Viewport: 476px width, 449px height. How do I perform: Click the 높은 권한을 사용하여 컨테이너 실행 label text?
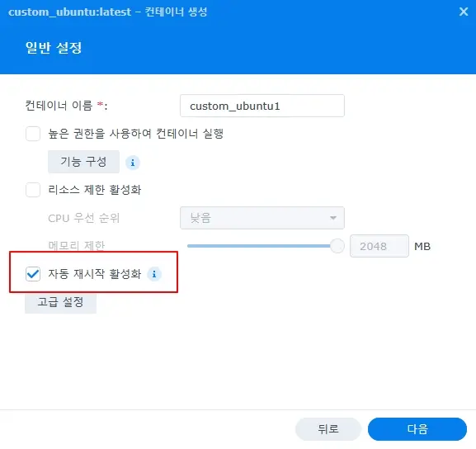[136, 134]
